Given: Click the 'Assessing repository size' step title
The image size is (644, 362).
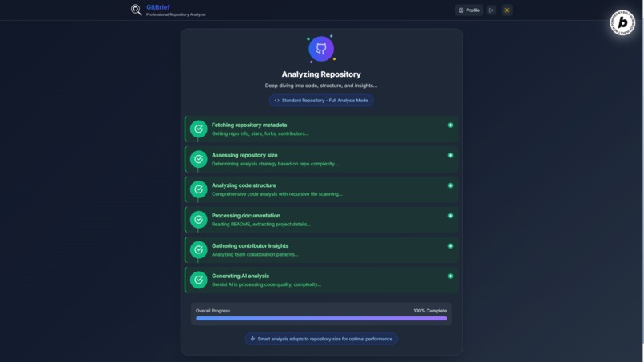Looking at the screenshot, I should (x=244, y=155).
